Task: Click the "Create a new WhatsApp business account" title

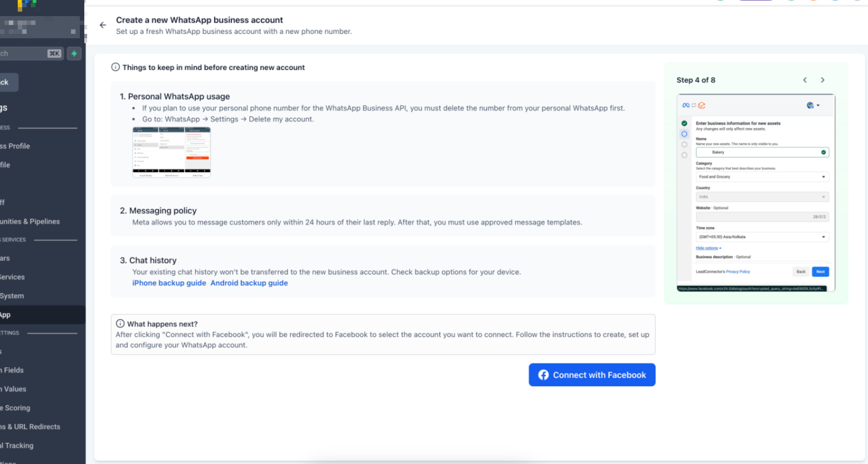Action: 199,20
